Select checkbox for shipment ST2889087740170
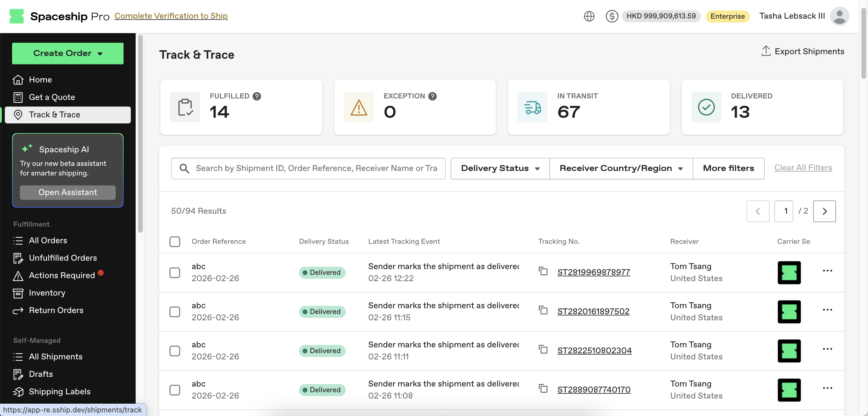 click(175, 390)
